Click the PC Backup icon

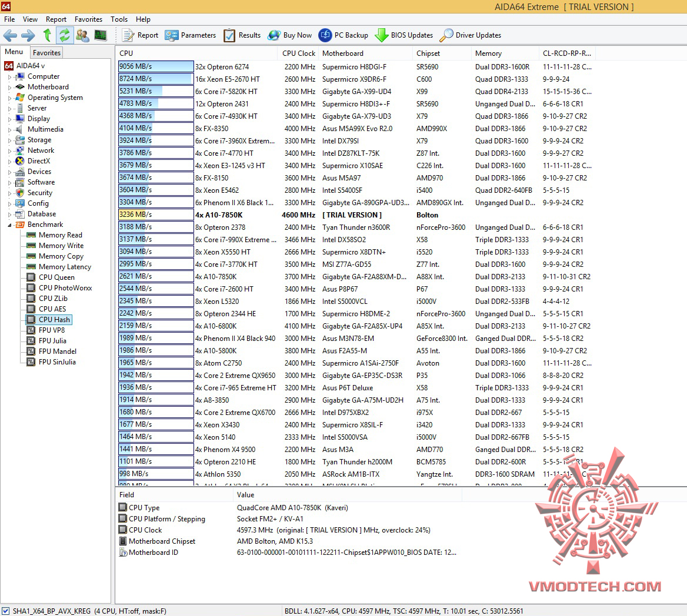coord(325,35)
